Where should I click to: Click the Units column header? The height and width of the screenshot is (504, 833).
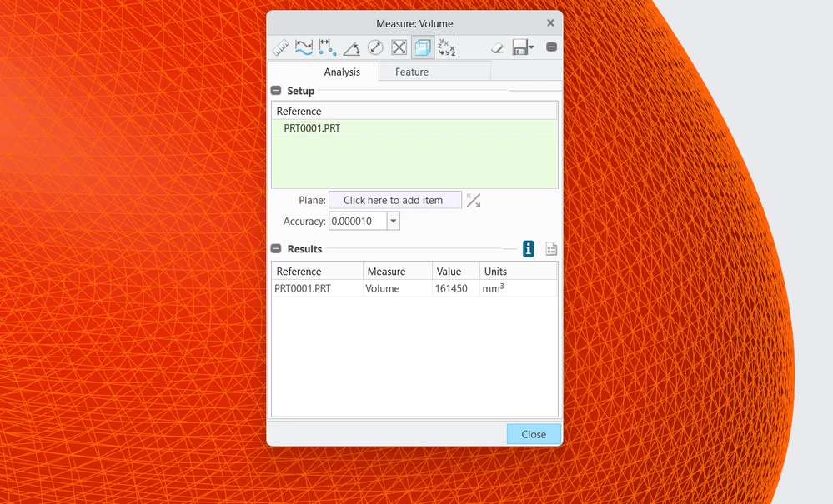pos(519,271)
